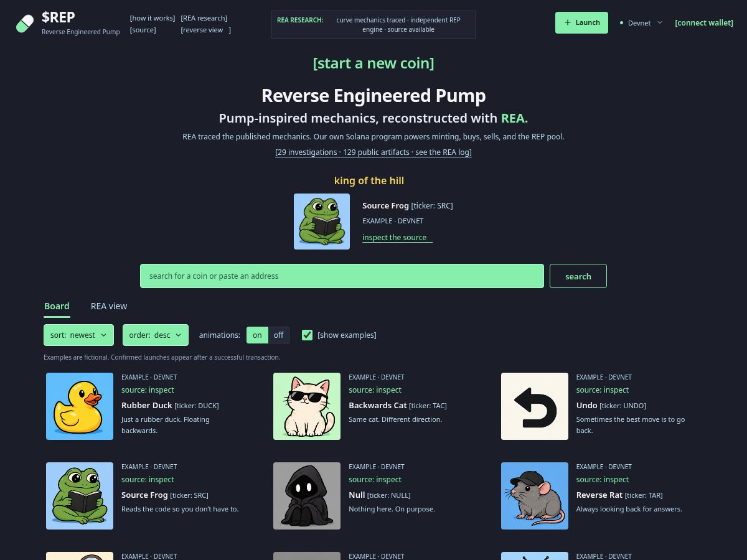Switch to the Board tab
The width and height of the screenshot is (747, 560).
(x=57, y=306)
